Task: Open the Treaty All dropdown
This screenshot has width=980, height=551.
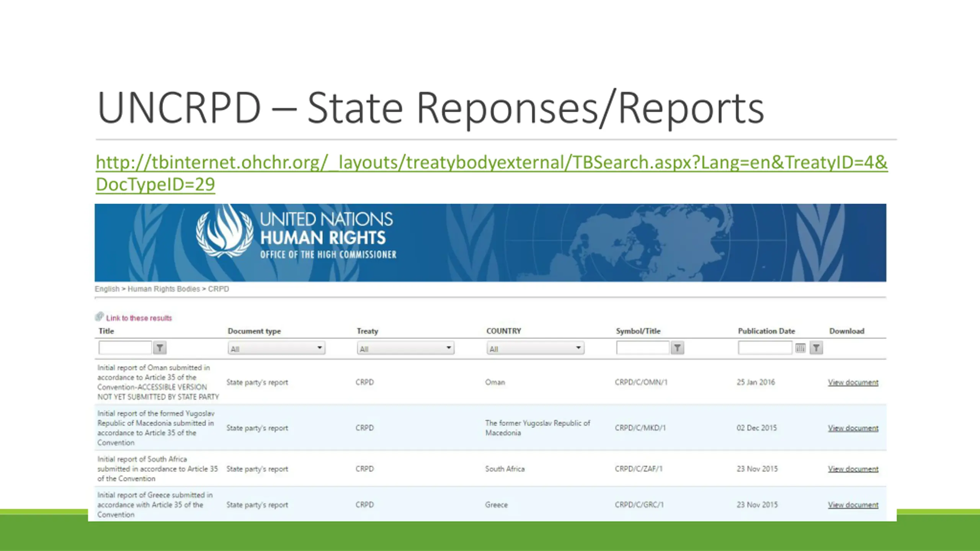Action: pos(406,348)
